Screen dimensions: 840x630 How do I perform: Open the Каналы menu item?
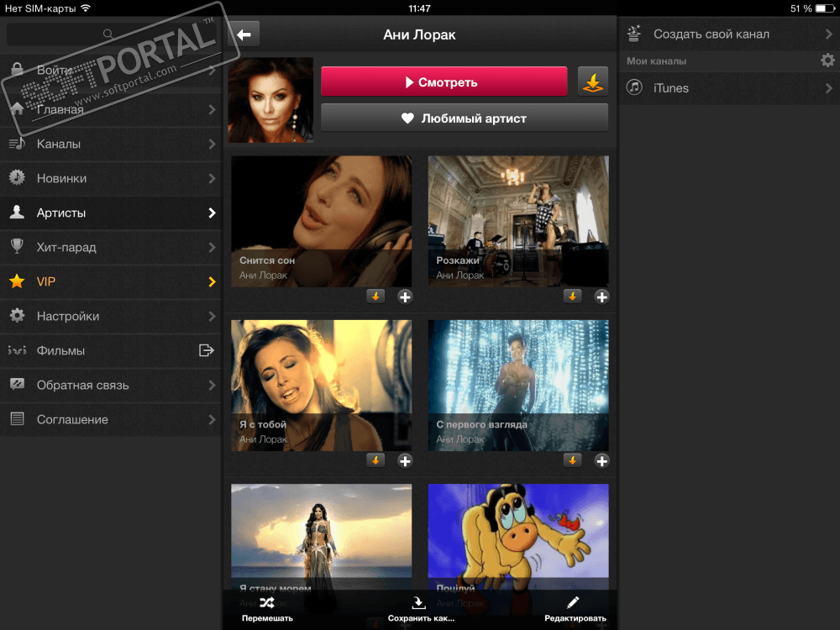pyautogui.click(x=111, y=144)
